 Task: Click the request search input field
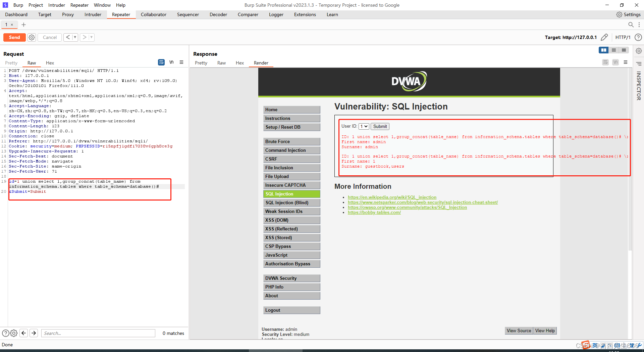[x=98, y=333]
